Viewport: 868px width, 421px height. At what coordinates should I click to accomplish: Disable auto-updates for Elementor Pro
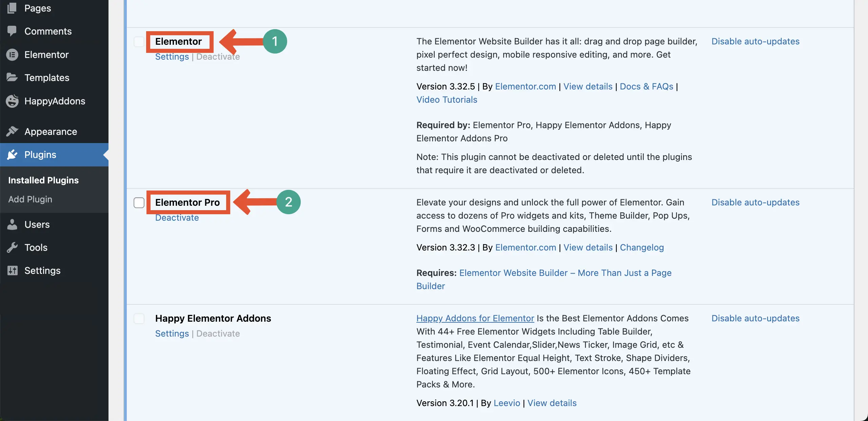[755, 202]
